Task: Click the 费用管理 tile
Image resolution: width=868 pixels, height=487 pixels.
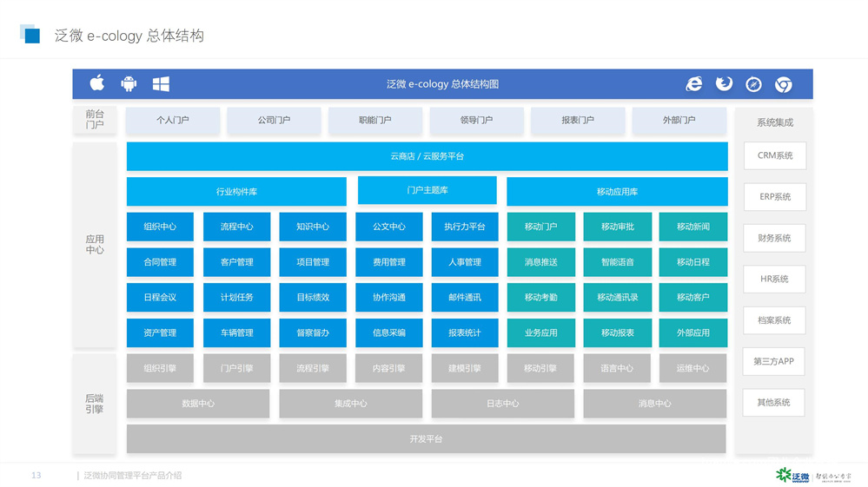Action: pyautogui.click(x=389, y=262)
